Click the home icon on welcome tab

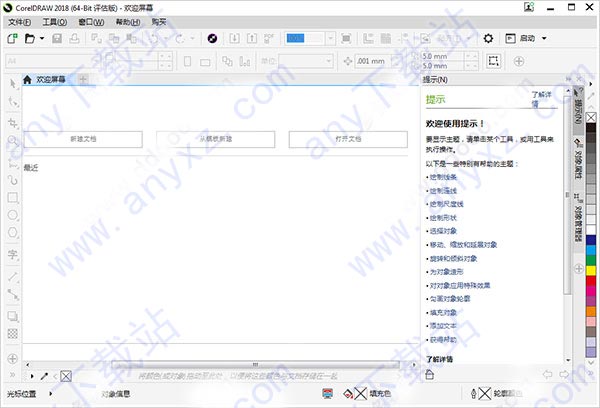tap(27, 79)
